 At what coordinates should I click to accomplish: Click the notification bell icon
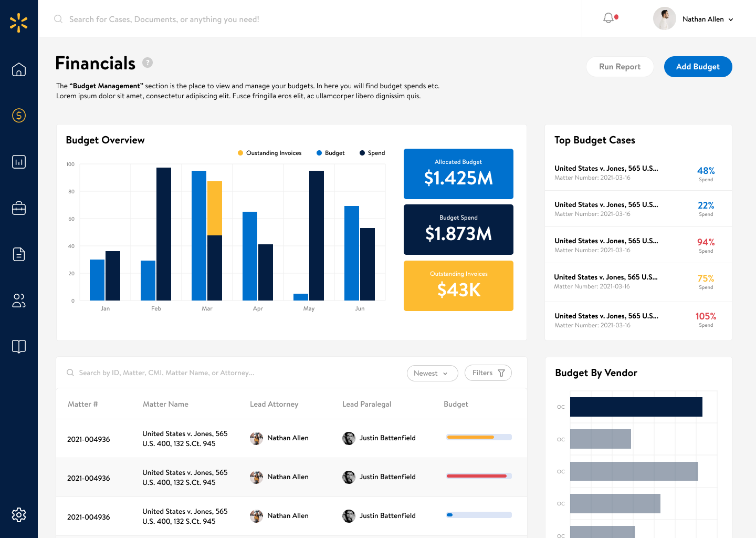click(x=608, y=18)
